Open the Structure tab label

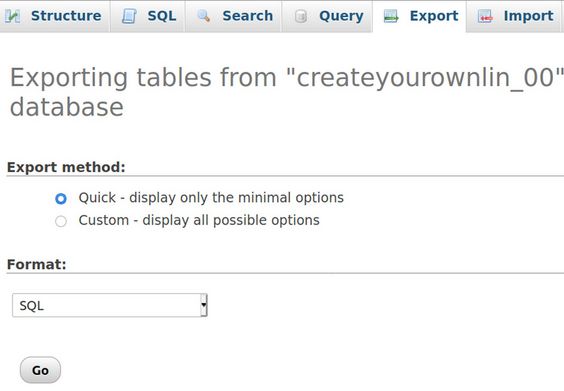click(66, 16)
